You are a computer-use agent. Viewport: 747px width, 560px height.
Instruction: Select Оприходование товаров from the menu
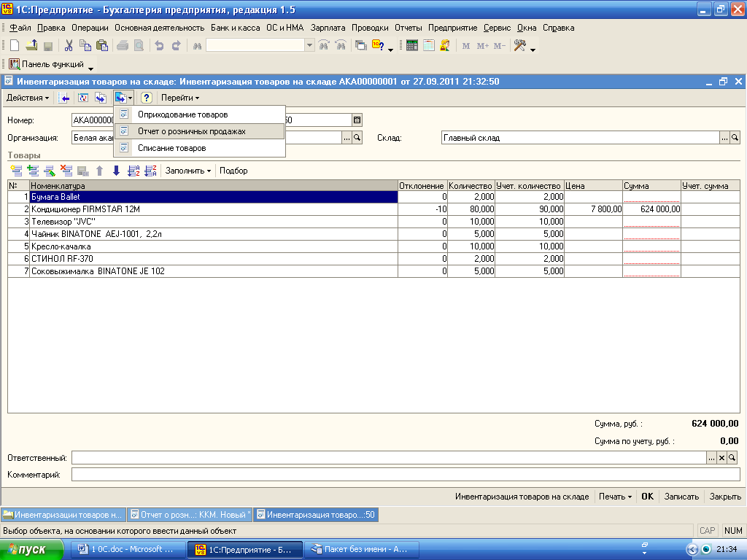tap(200, 114)
